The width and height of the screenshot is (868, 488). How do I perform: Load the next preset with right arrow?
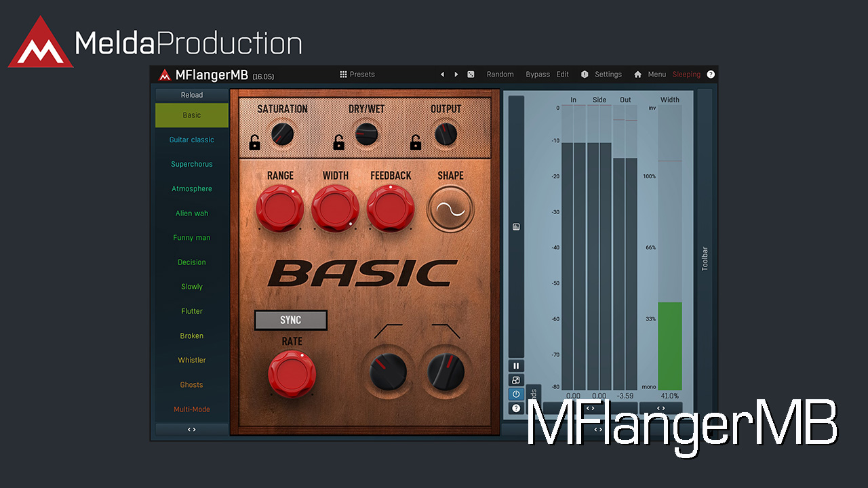456,75
